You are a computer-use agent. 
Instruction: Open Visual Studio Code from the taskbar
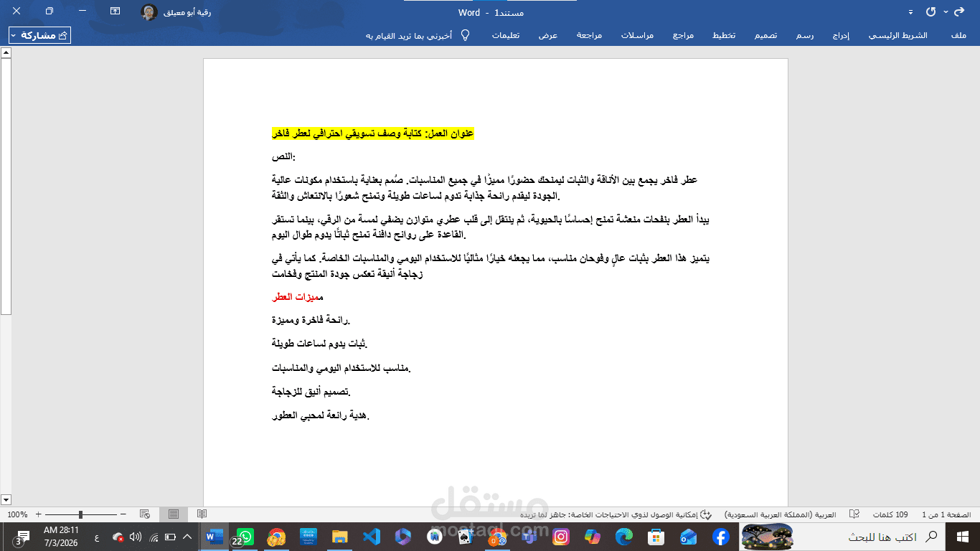tap(371, 536)
